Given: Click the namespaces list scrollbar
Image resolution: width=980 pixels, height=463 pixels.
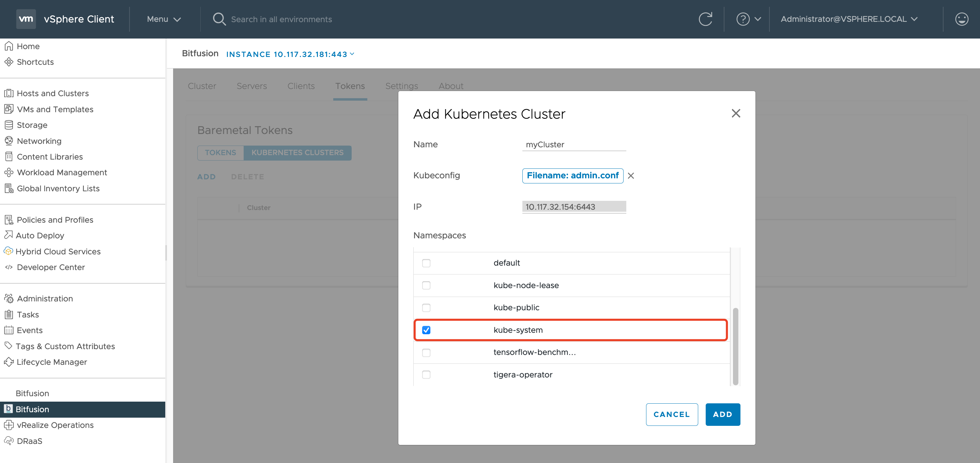Looking at the screenshot, I should tap(735, 346).
